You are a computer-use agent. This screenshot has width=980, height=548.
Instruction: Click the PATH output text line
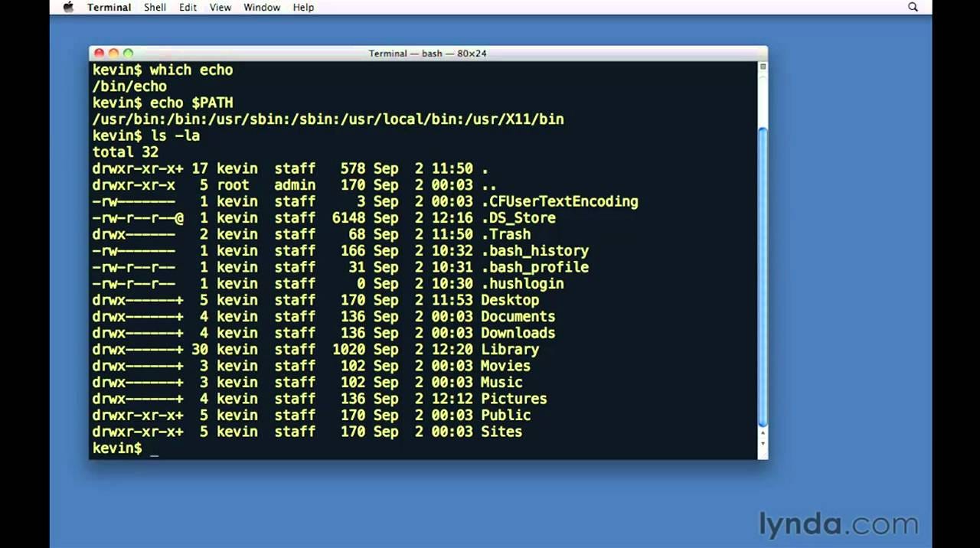pyautogui.click(x=328, y=119)
